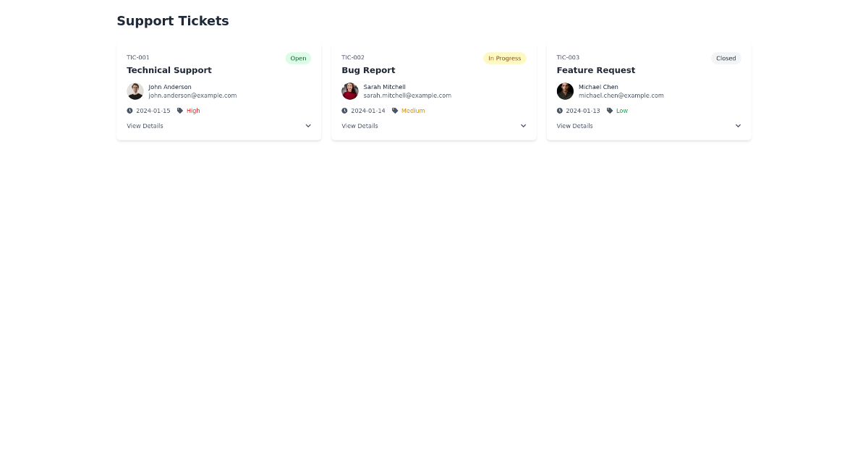Click the High priority label text
This screenshot has width=868, height=456.
pyautogui.click(x=192, y=110)
